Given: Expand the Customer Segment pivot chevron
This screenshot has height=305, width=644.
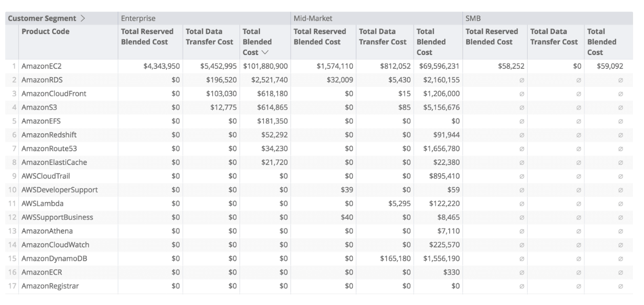Looking at the screenshot, I should pos(83,18).
